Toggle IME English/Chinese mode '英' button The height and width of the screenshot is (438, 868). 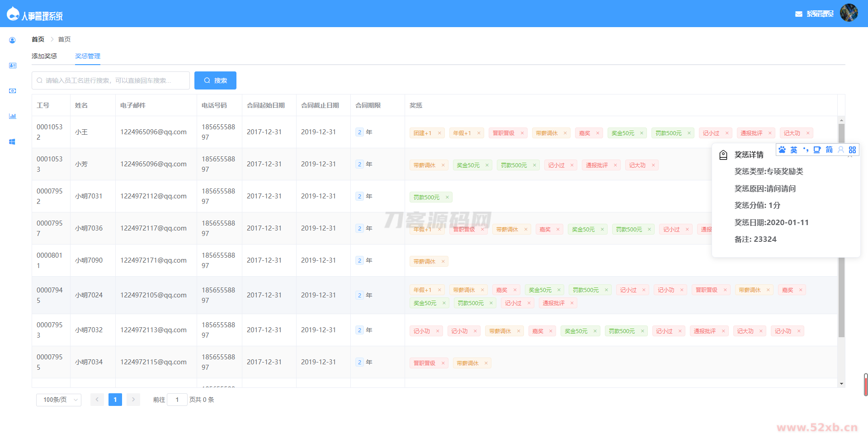[794, 150]
